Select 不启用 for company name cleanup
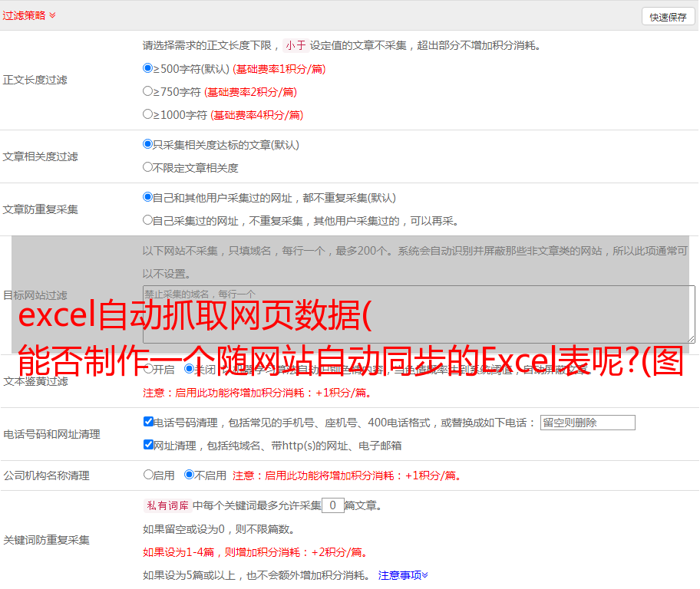 pos(189,474)
